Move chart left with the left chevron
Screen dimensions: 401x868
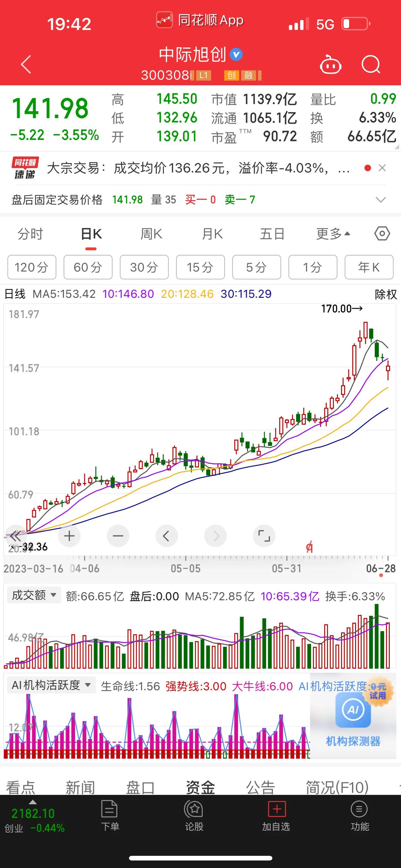click(x=166, y=536)
